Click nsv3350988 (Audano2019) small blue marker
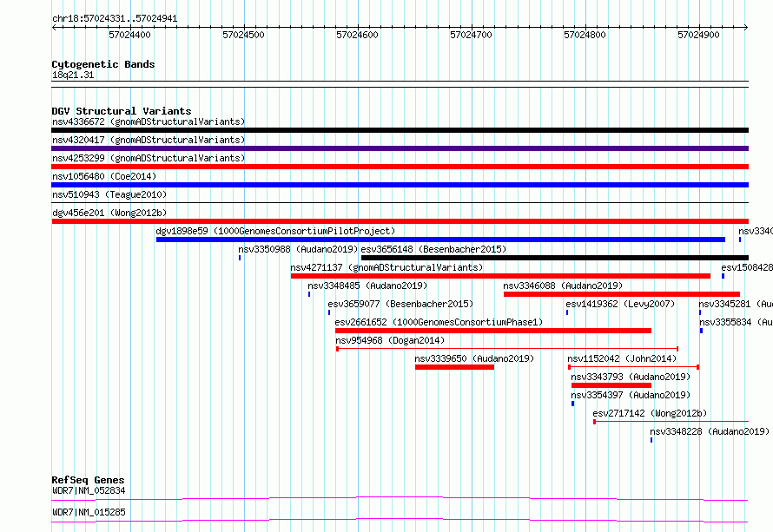The image size is (773, 532). (x=240, y=258)
